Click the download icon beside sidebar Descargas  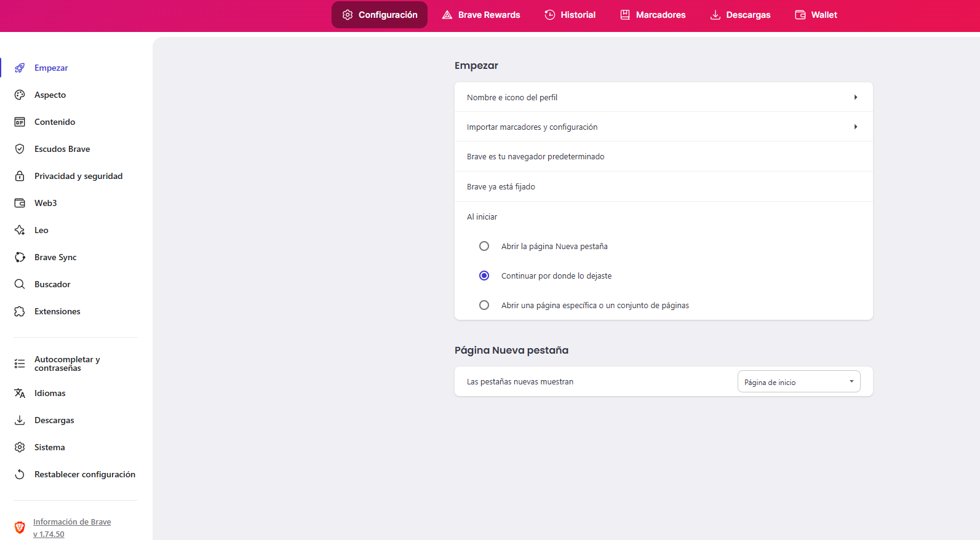(20, 420)
